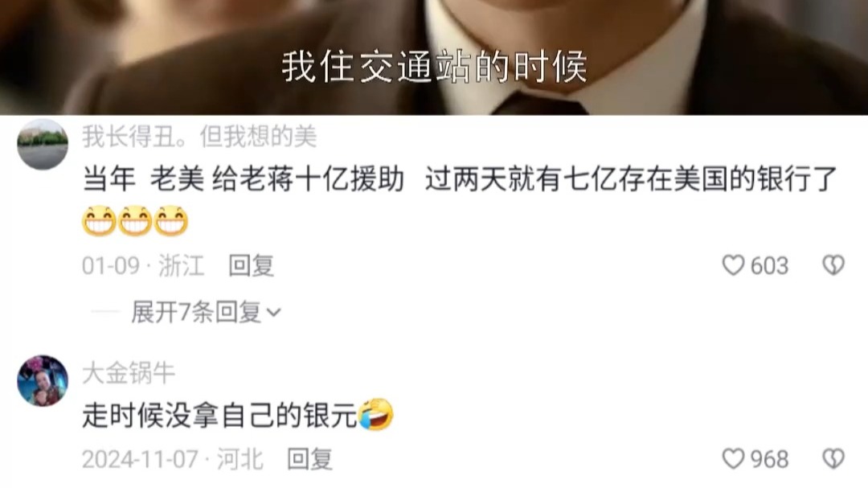Tap the heart icon beside 603
The width and height of the screenshot is (868, 488).
(x=733, y=265)
